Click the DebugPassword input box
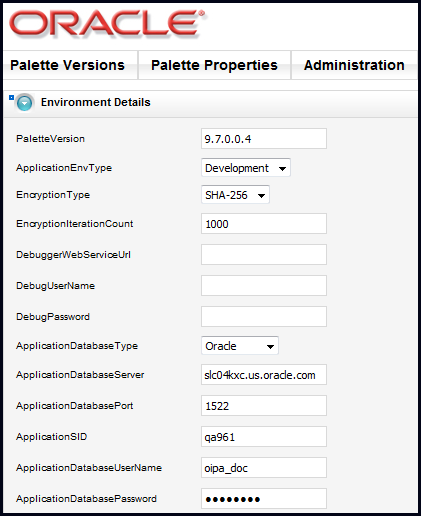The width and height of the screenshot is (421, 516). click(264, 317)
